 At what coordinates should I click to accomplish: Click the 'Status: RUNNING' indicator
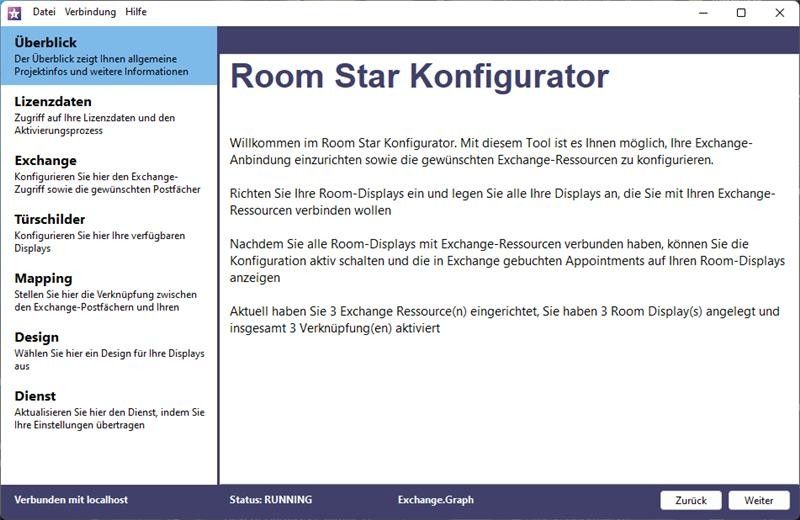pos(270,500)
